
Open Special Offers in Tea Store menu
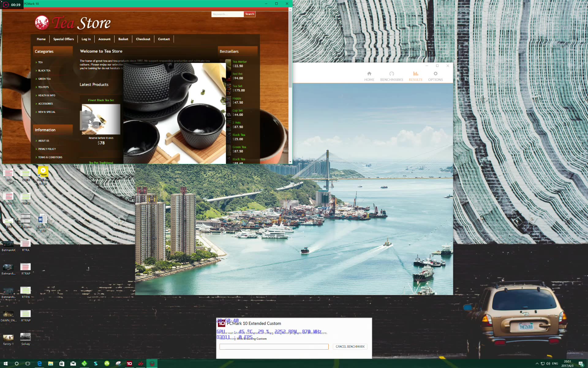pyautogui.click(x=63, y=39)
